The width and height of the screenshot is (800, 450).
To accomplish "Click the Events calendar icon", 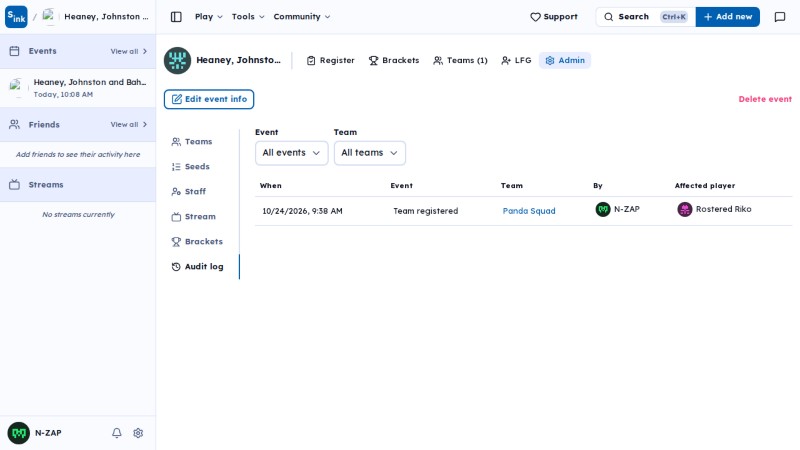I will (x=14, y=51).
